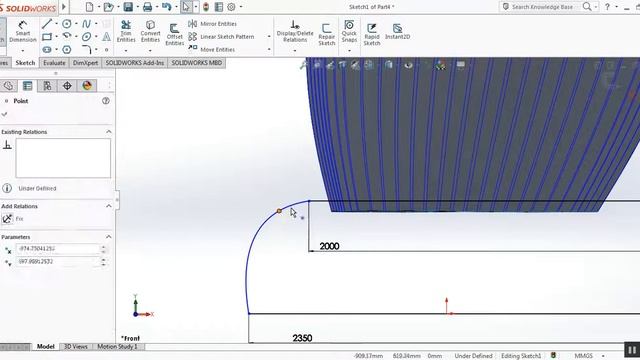
Task: Select the Corner Rectangle tool
Action: 47,37
